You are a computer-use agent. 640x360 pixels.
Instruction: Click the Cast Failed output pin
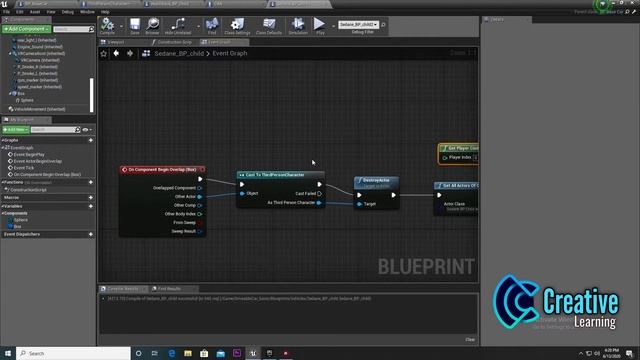(319, 193)
